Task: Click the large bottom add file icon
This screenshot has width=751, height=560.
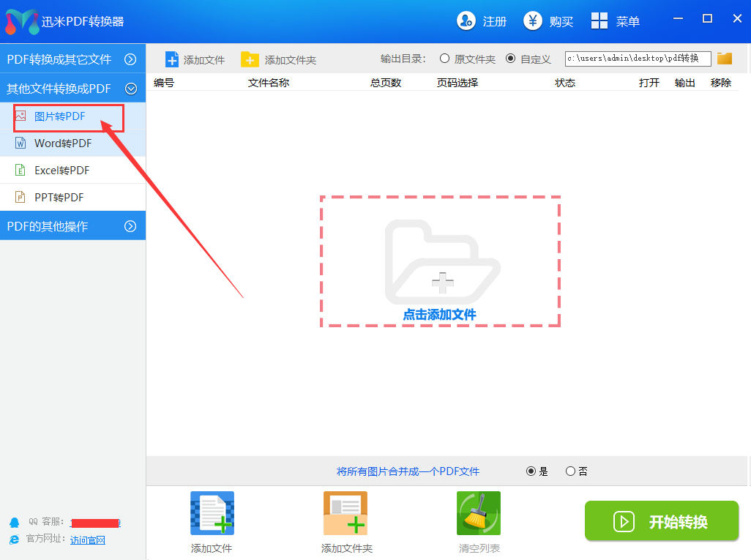Action: pyautogui.click(x=212, y=514)
